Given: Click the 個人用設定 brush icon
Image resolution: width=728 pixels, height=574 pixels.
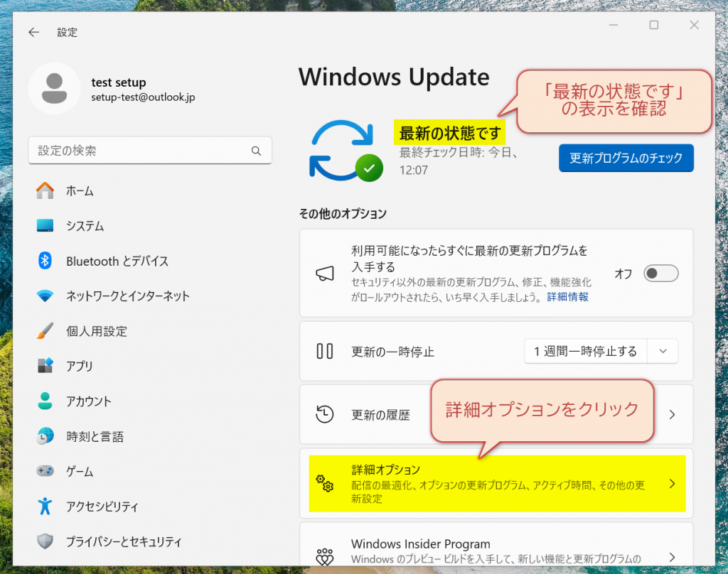Looking at the screenshot, I should [45, 331].
